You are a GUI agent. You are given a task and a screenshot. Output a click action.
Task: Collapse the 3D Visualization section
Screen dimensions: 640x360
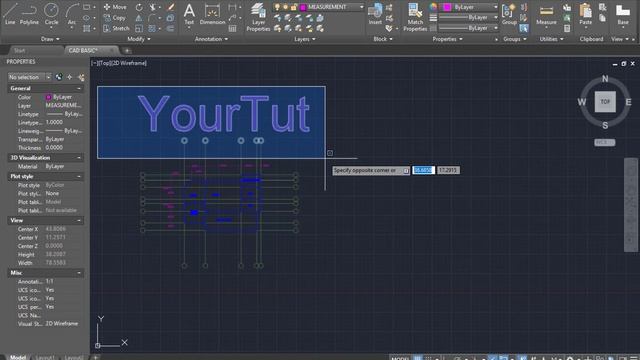(79, 158)
